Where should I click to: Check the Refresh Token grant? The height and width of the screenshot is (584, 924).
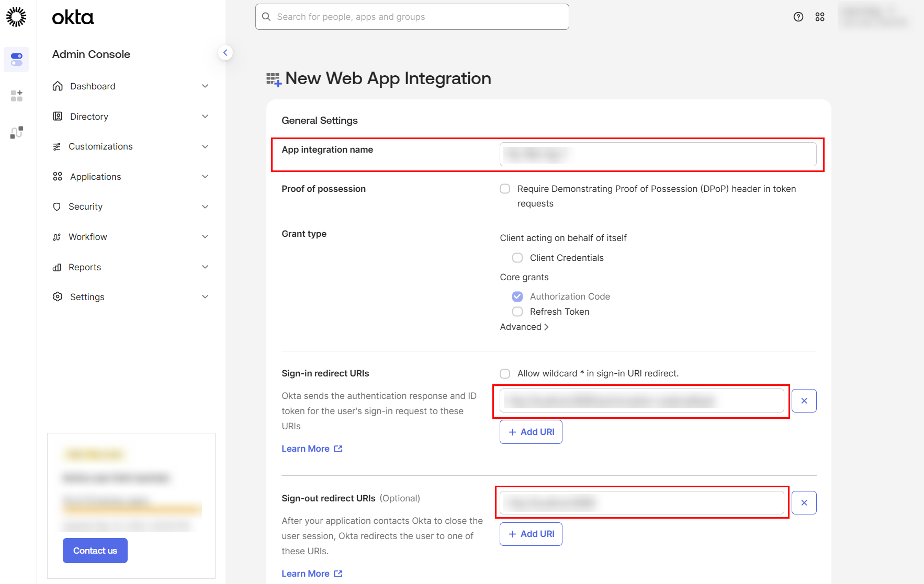point(517,312)
